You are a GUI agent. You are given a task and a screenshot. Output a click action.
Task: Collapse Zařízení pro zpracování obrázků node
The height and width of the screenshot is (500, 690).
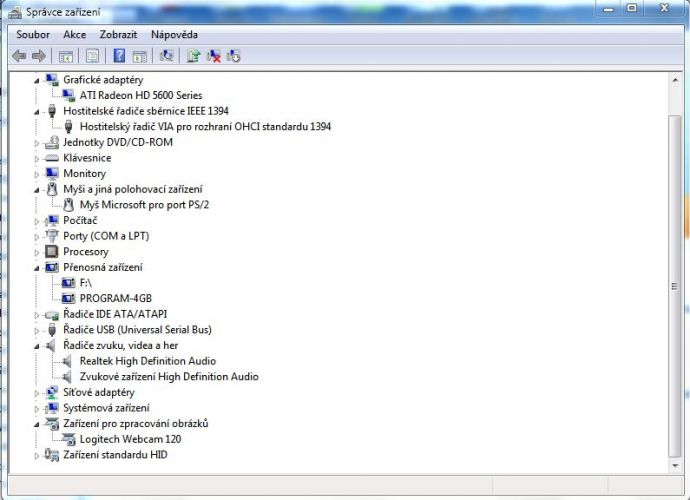[x=37, y=424]
